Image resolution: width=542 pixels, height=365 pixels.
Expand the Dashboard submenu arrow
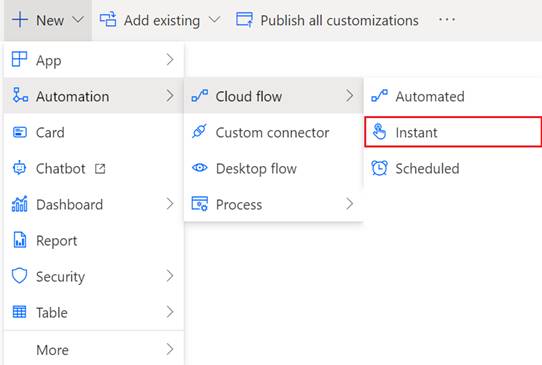click(x=170, y=204)
